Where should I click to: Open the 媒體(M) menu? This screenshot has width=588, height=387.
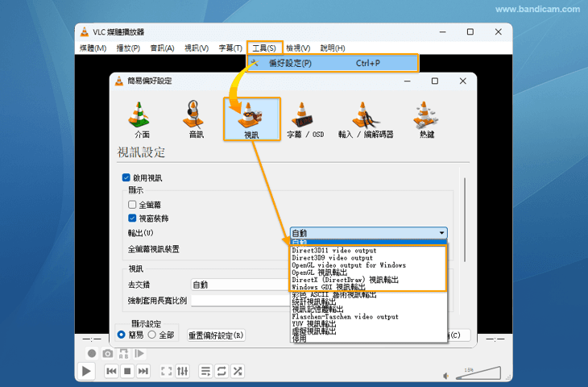click(x=93, y=48)
